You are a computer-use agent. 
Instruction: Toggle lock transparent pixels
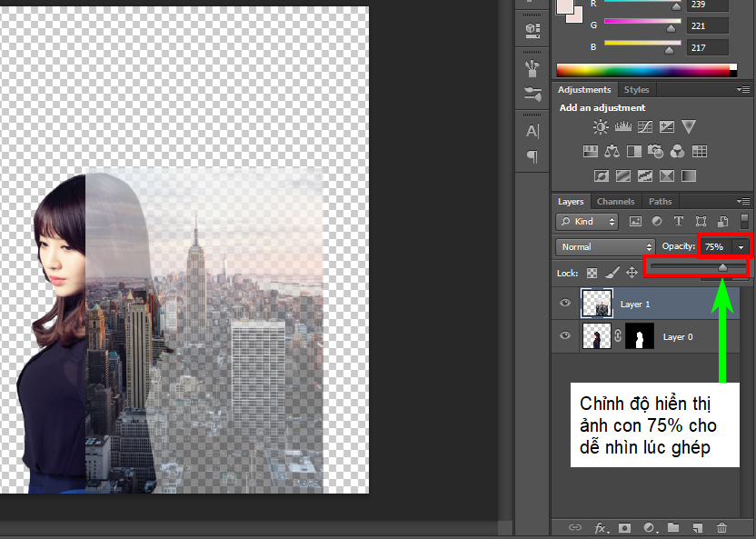click(x=592, y=272)
